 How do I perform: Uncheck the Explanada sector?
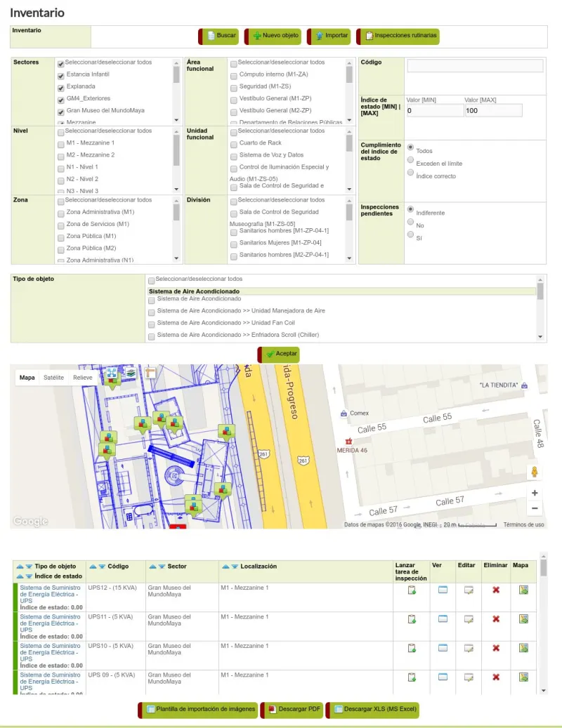61,88
